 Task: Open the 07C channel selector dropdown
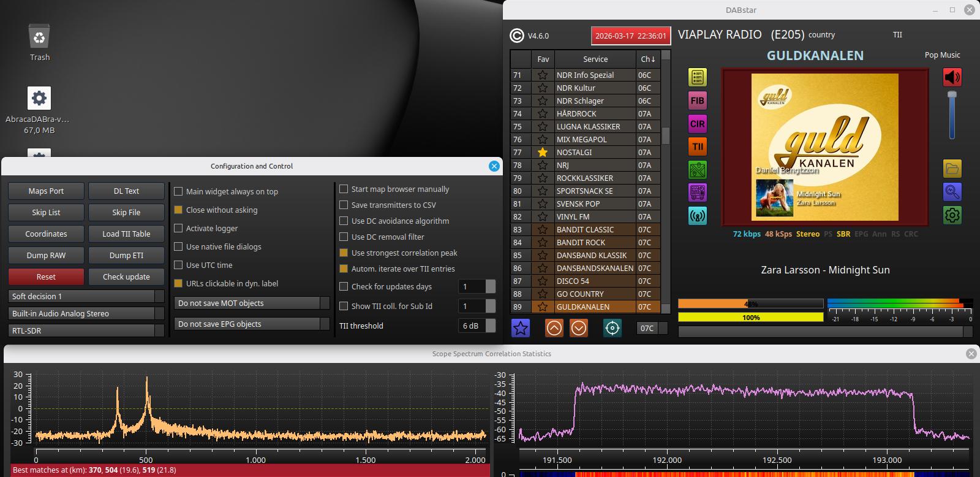coord(647,328)
